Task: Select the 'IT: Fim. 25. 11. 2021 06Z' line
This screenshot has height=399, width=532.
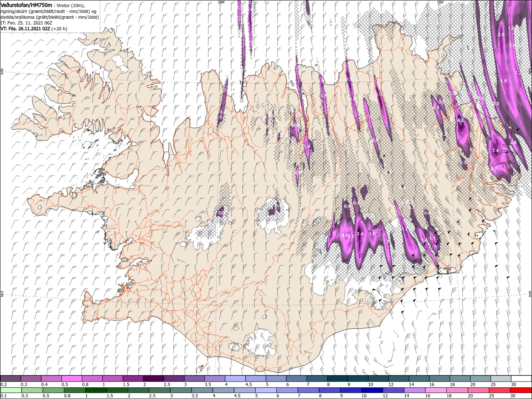Action: point(25,23)
